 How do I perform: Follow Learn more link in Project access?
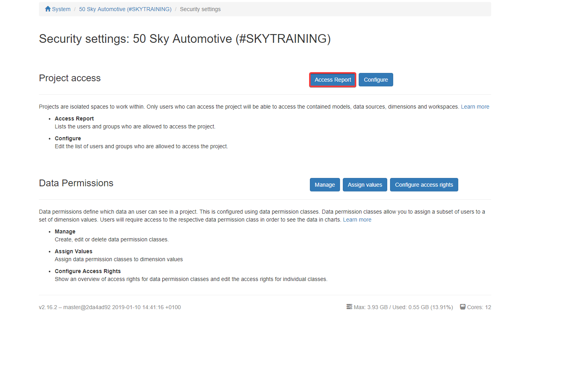tap(475, 107)
